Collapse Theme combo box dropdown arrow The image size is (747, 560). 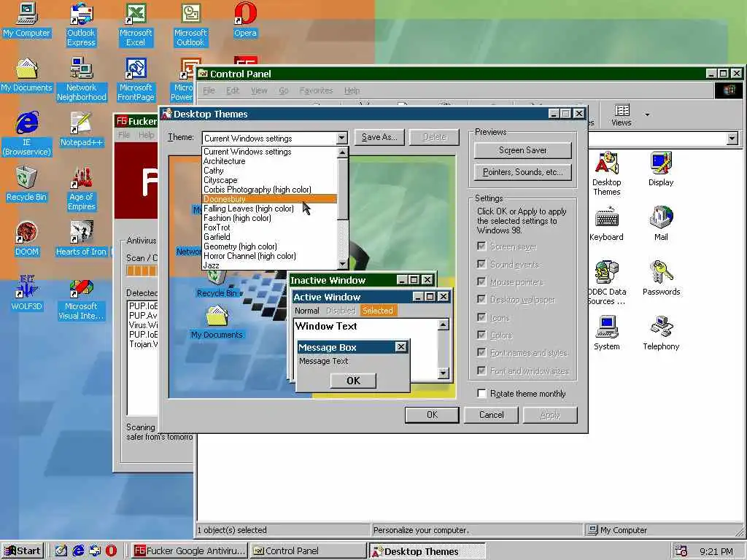[341, 138]
